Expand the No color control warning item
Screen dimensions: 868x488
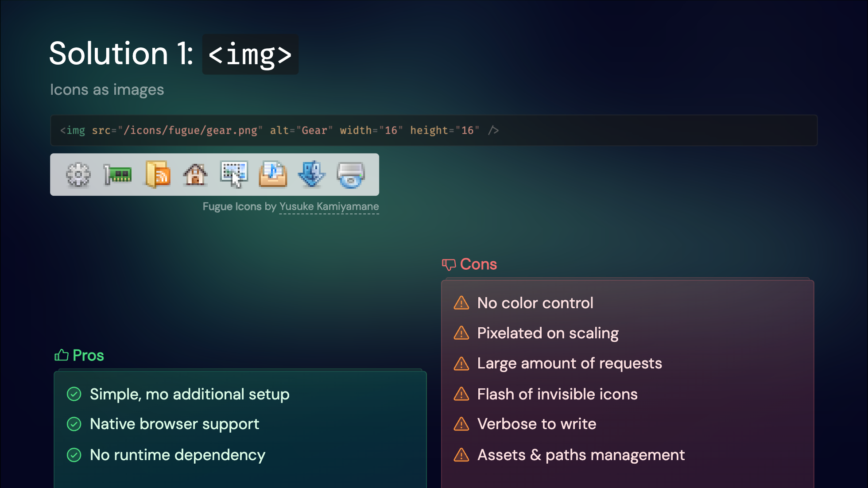coord(535,303)
